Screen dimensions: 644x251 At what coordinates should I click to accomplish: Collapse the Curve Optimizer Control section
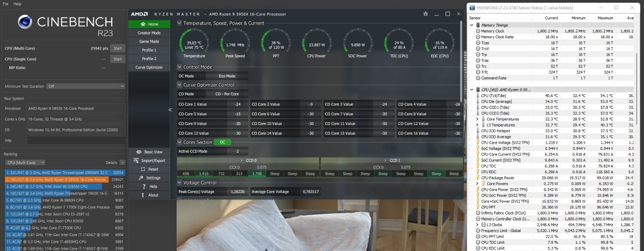(x=180, y=85)
